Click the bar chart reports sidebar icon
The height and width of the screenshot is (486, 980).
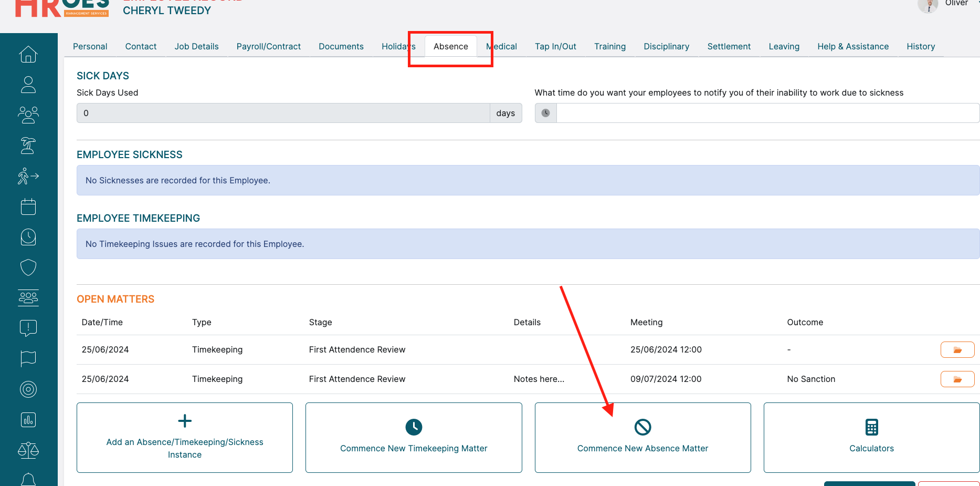(x=28, y=420)
